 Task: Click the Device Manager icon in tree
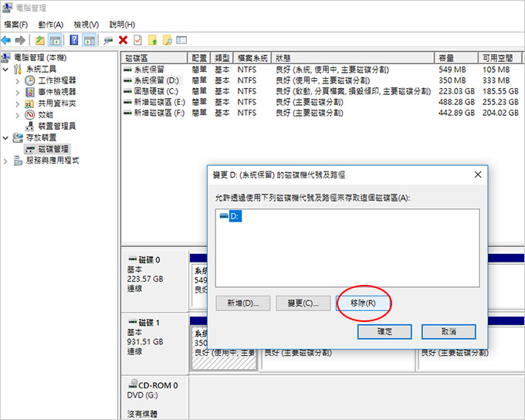[30, 127]
